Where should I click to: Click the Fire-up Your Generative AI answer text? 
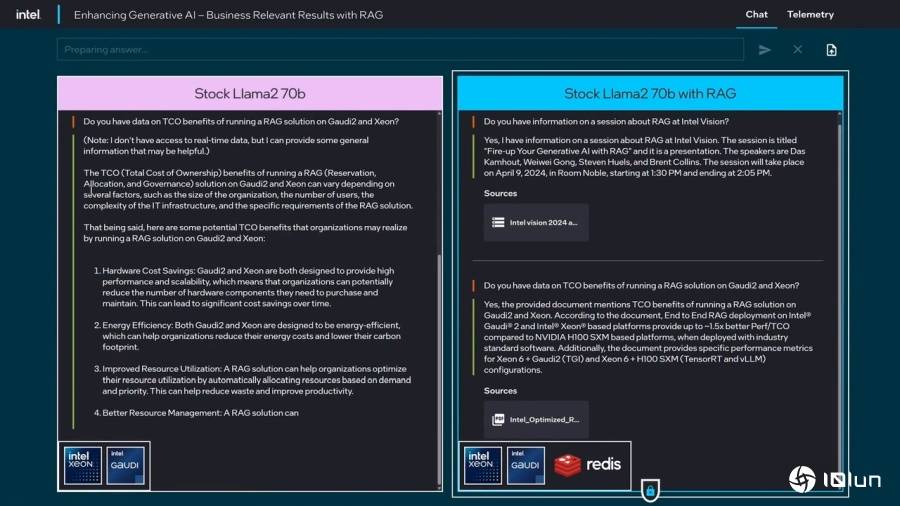644,157
